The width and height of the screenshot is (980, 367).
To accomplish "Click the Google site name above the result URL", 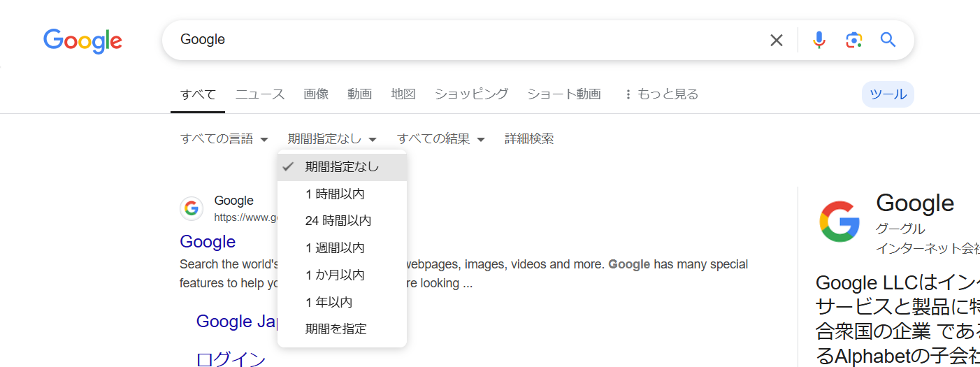I will click(234, 201).
